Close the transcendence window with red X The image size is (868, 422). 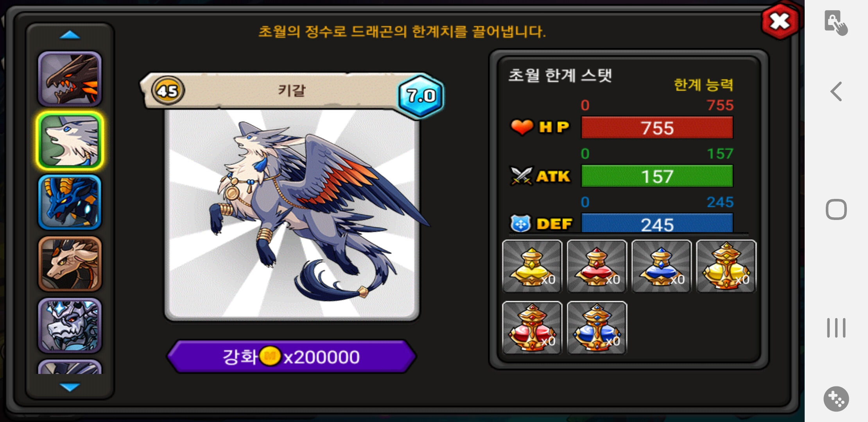780,21
